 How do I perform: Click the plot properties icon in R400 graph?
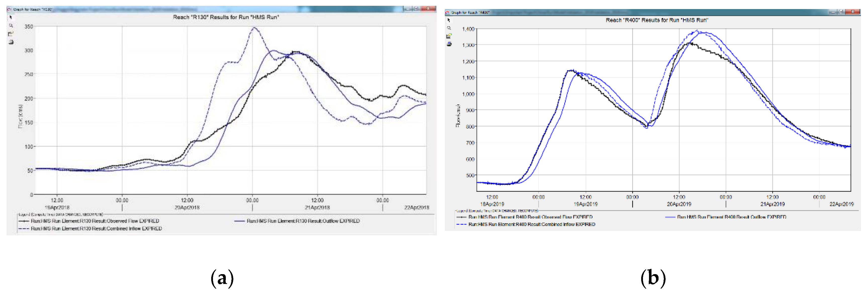pyautogui.click(x=449, y=36)
